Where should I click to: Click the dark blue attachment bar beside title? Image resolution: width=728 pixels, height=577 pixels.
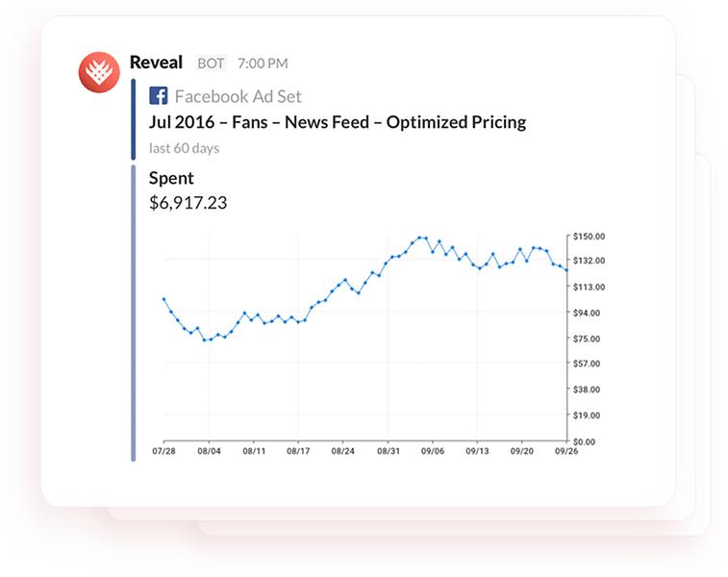(x=134, y=119)
